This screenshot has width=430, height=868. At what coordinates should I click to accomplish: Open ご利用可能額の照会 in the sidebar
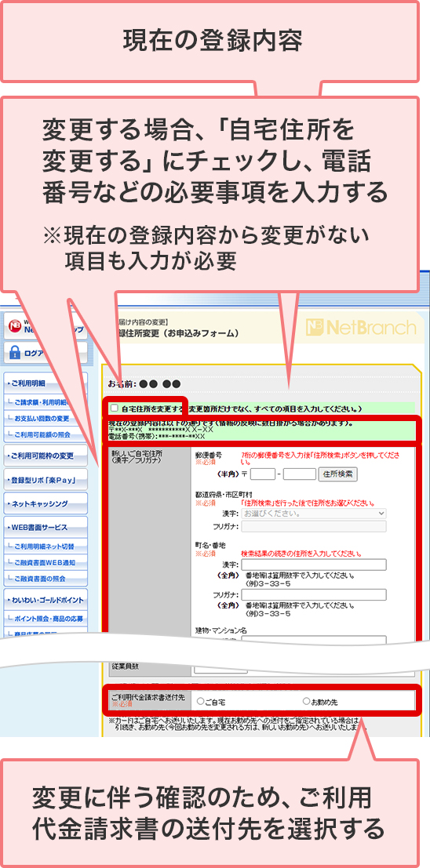click(x=46, y=434)
